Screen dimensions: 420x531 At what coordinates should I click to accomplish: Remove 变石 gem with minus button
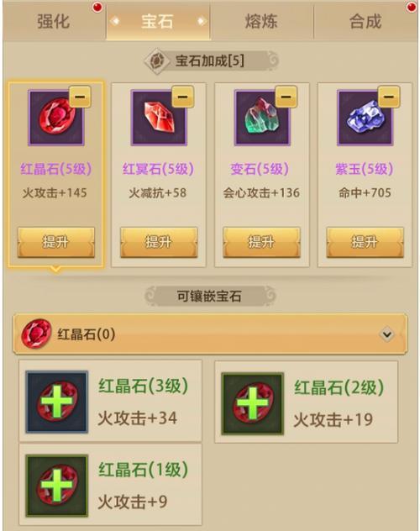tap(286, 97)
